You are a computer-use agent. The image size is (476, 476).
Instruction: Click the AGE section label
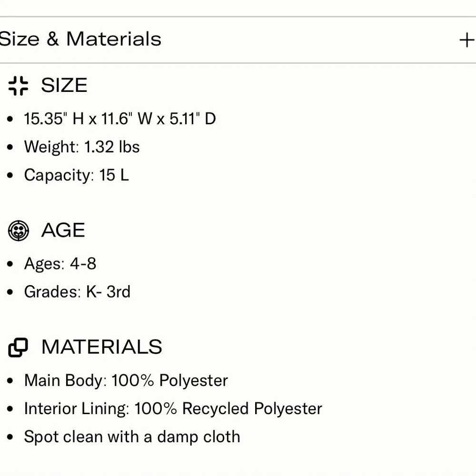click(x=63, y=230)
